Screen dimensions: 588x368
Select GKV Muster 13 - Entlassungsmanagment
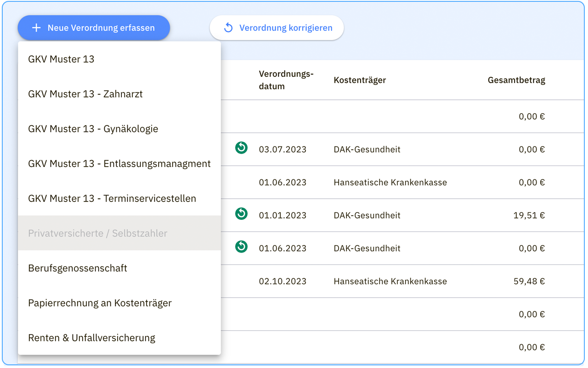119,163
